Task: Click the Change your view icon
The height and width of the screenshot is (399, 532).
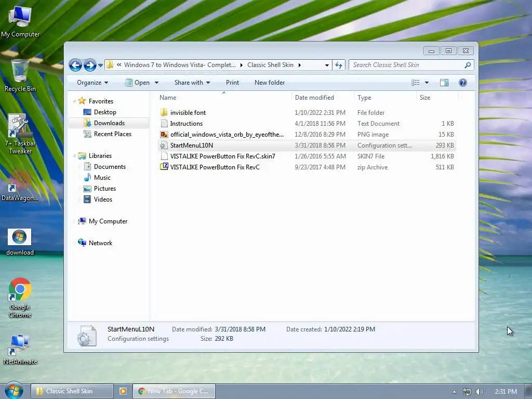Action: [415, 83]
